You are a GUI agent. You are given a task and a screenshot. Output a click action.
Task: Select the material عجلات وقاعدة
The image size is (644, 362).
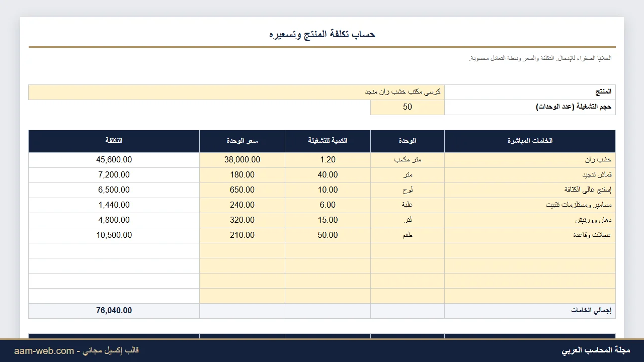(x=530, y=235)
